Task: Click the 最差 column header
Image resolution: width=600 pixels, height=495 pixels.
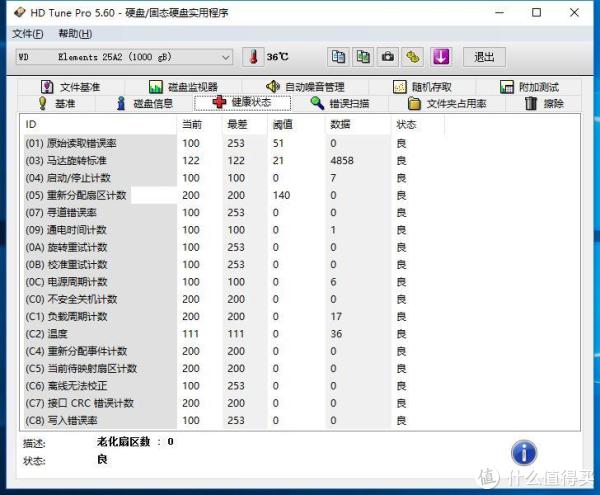Action: (245, 124)
